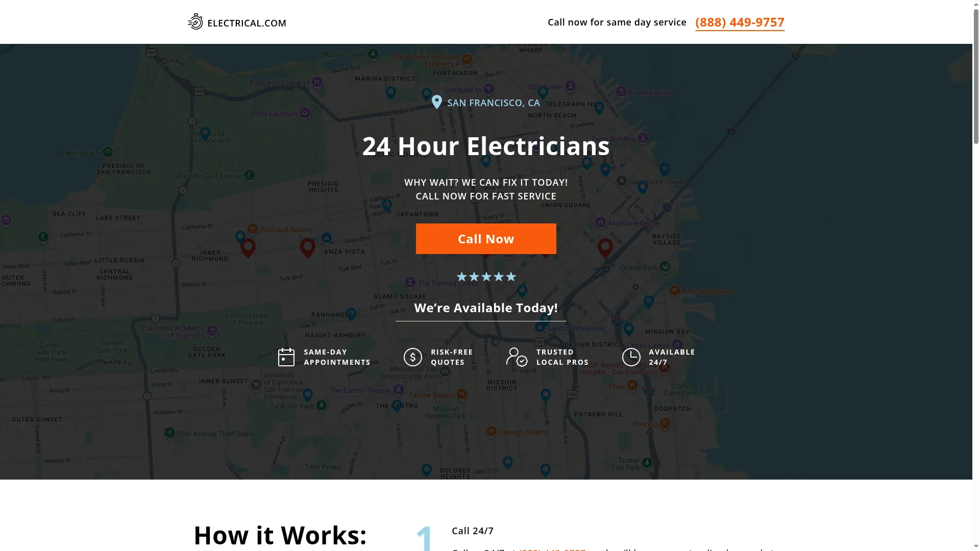This screenshot has width=980, height=551.
Task: Click the dollar sign risk-free quotes icon
Action: click(x=413, y=357)
